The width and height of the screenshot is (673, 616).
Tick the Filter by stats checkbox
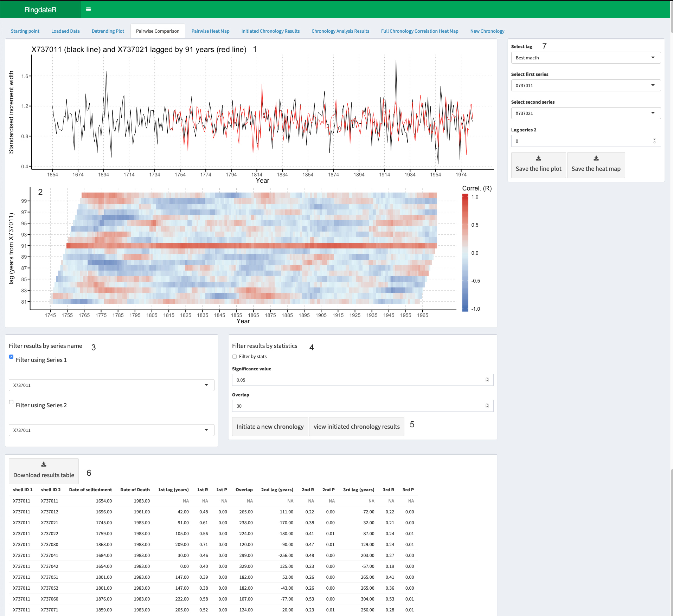(235, 357)
